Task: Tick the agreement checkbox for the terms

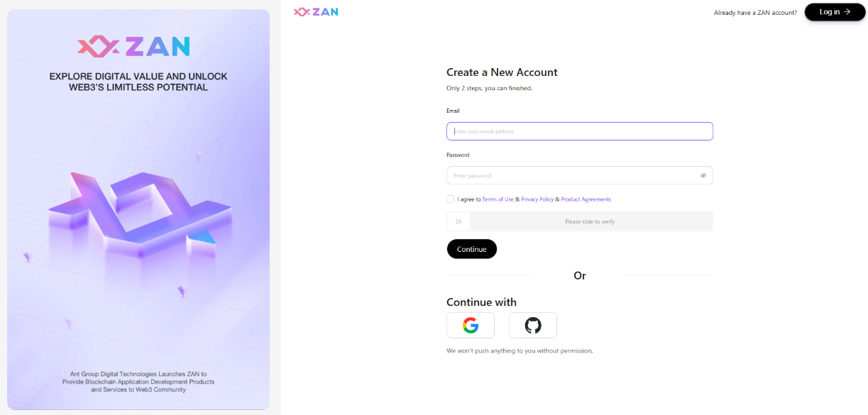Action: (x=451, y=199)
